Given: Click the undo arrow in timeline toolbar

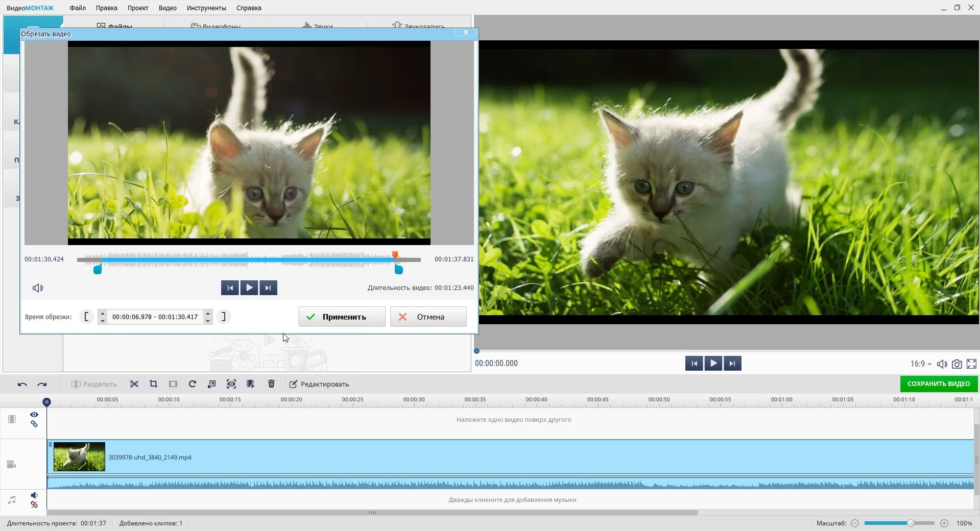Looking at the screenshot, I should [22, 384].
